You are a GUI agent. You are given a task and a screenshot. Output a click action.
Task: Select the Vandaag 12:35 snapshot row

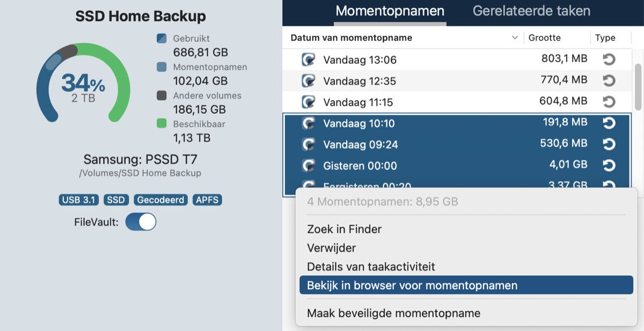point(457,80)
